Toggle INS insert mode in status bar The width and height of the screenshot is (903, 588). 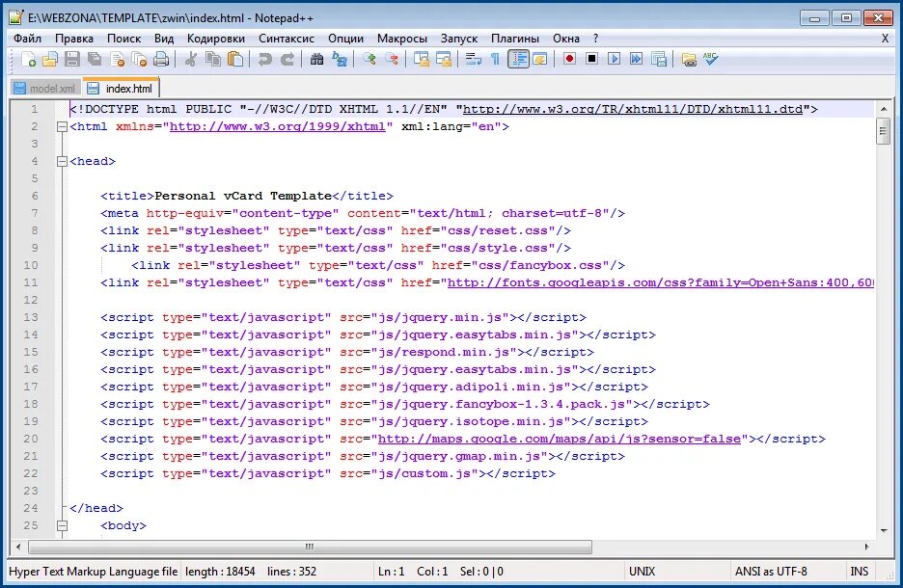860,572
